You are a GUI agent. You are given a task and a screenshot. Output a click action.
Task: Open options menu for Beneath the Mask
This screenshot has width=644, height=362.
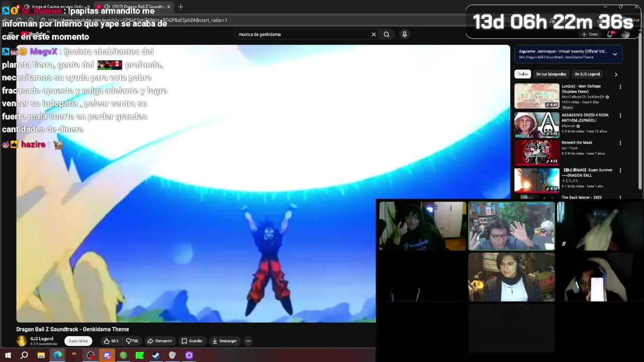620,143
